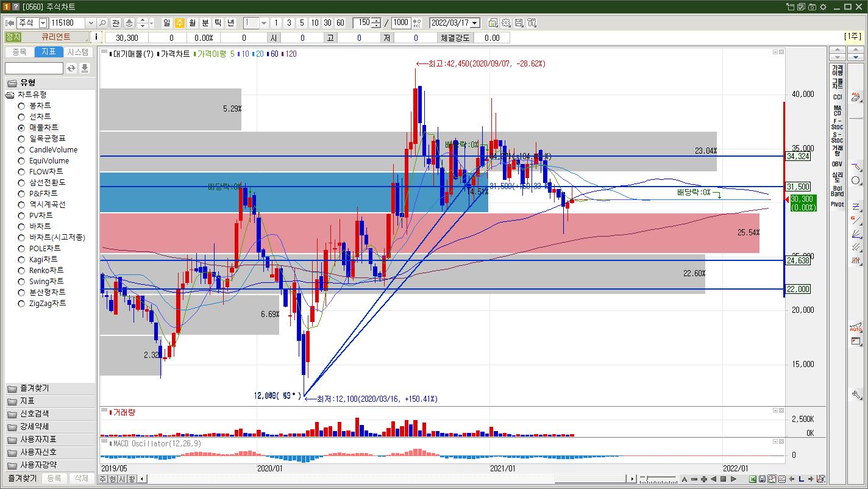Viewport: 868px width, 489px height.
Task: Collapse the 차트유형 tree node
Action: 10,95
